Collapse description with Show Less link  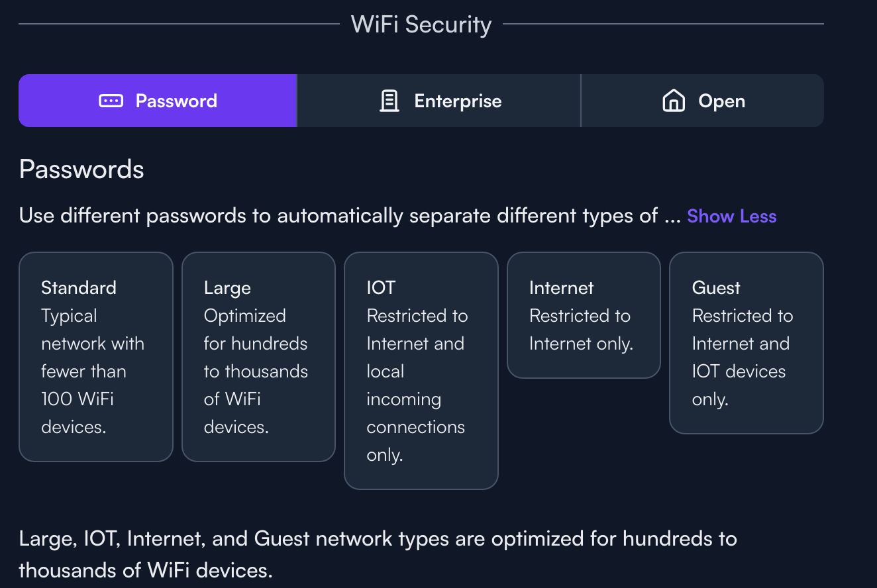pos(731,216)
